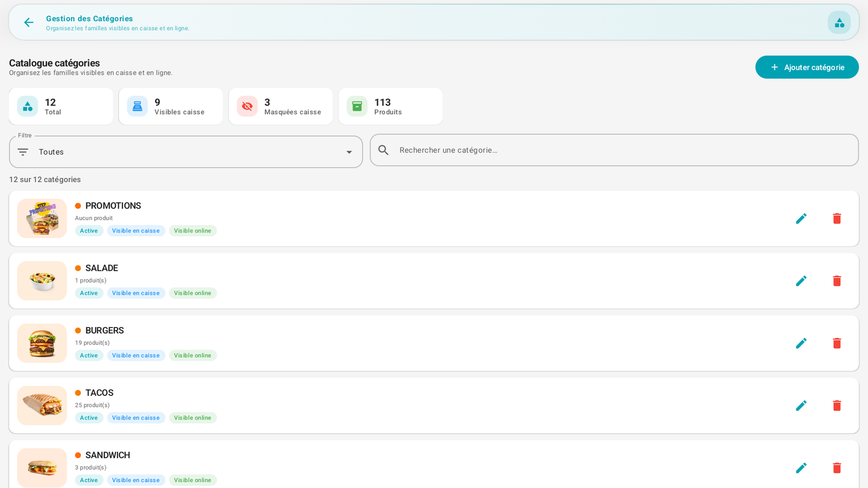
Task: Click the TACOS category name
Action: click(99, 393)
